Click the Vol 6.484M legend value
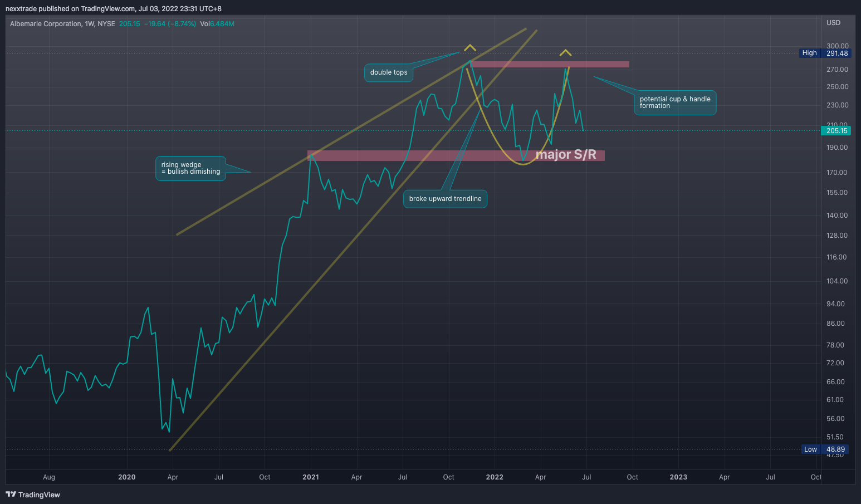The image size is (861, 504). [217, 24]
